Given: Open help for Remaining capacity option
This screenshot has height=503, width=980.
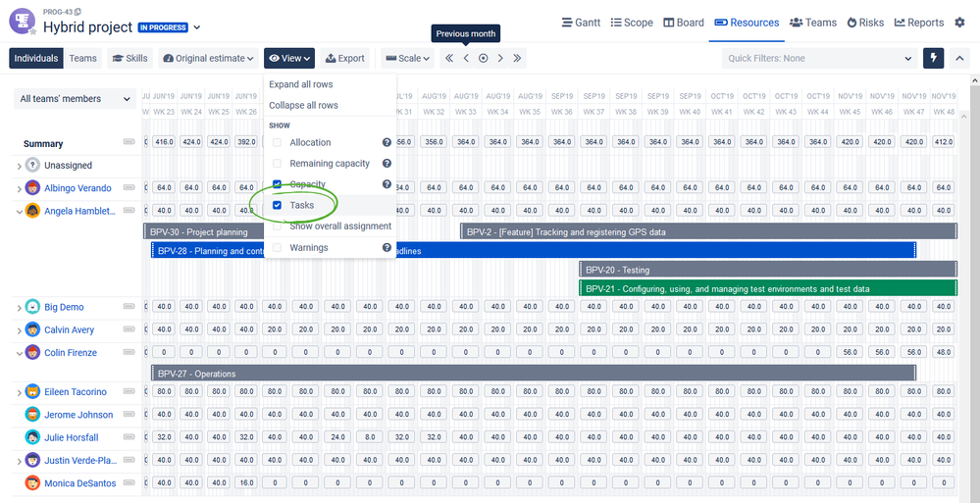Looking at the screenshot, I should [387, 163].
